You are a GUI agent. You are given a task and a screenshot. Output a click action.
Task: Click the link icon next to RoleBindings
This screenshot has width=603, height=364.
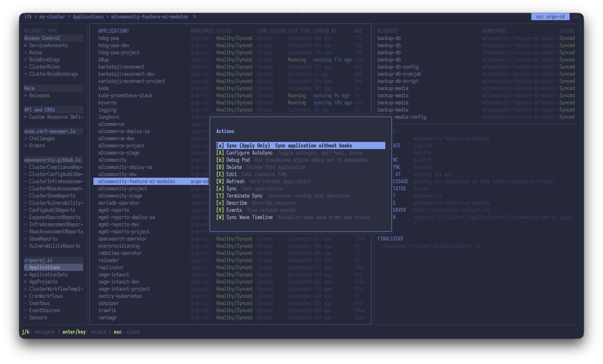25,60
